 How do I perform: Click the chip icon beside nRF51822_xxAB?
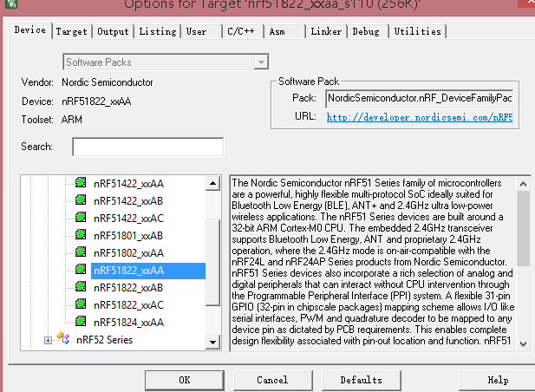(81, 286)
